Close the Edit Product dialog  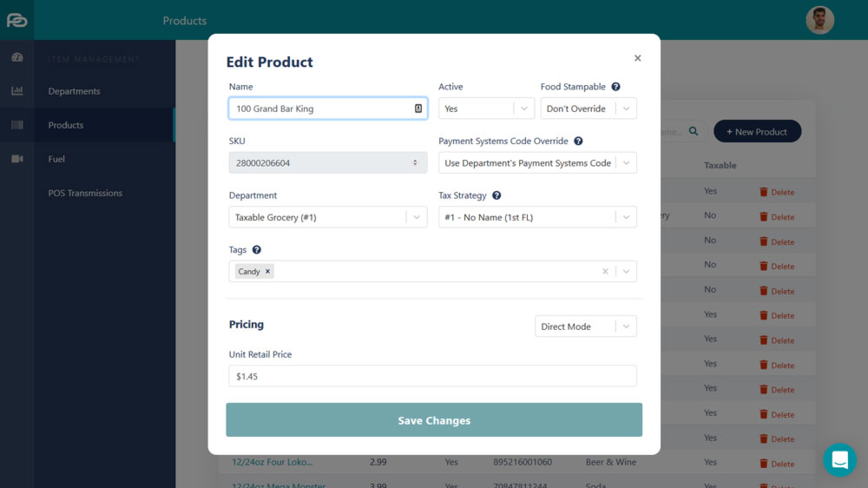pos(638,58)
